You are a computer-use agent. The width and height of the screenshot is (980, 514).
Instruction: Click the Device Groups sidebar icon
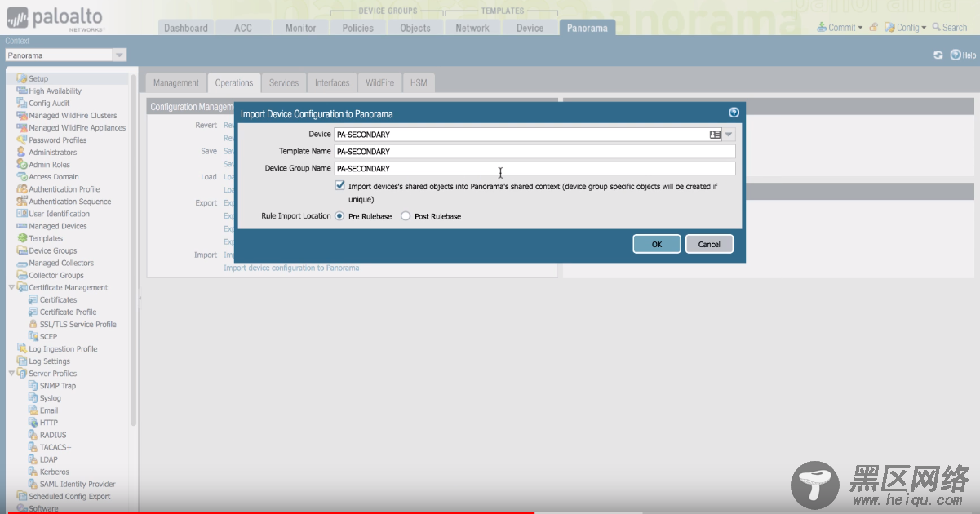point(22,250)
